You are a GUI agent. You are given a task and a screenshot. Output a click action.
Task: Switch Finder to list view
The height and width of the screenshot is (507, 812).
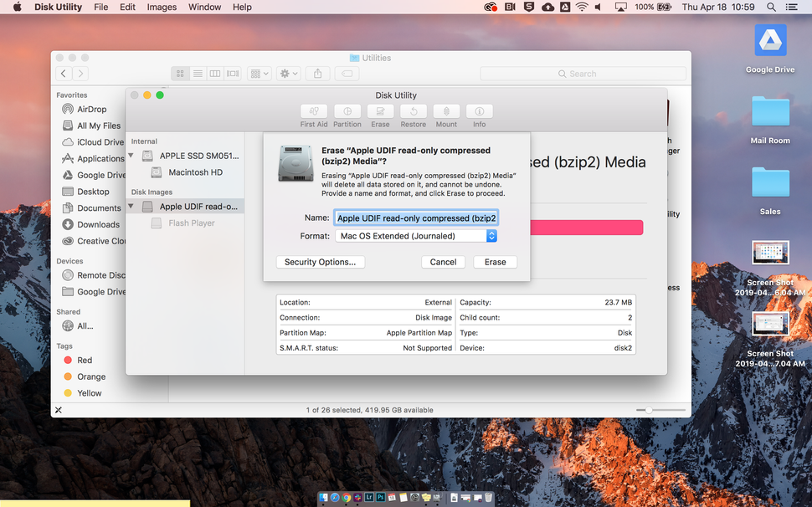coord(198,74)
